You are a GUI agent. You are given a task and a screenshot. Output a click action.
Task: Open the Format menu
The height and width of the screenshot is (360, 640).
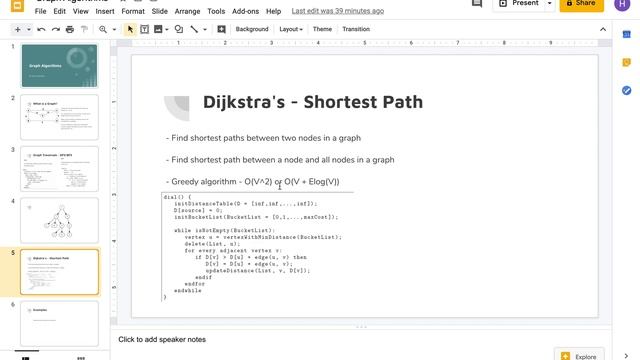coord(133,11)
